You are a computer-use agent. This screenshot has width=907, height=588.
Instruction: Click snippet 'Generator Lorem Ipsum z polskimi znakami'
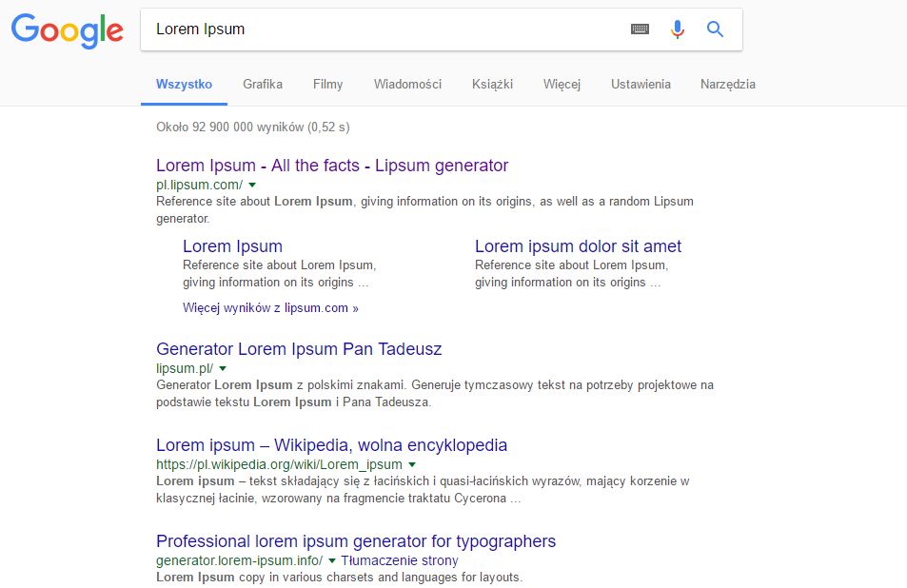click(434, 393)
